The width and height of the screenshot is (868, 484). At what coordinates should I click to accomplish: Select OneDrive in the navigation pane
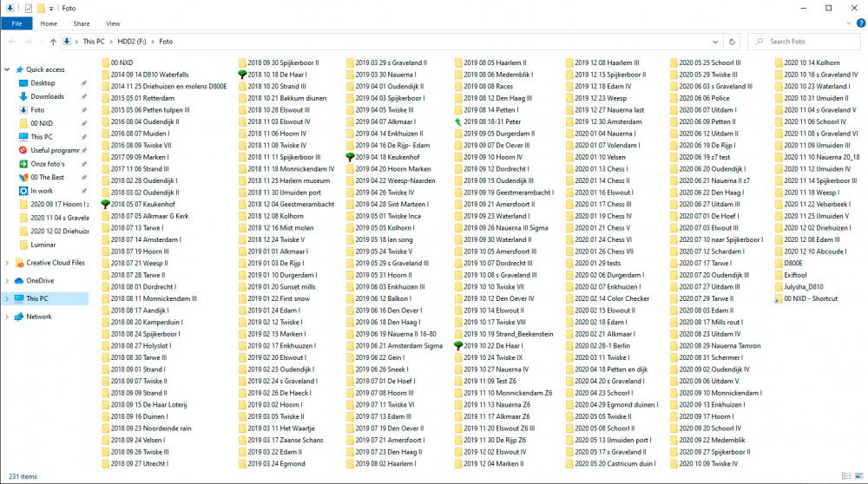tap(40, 281)
